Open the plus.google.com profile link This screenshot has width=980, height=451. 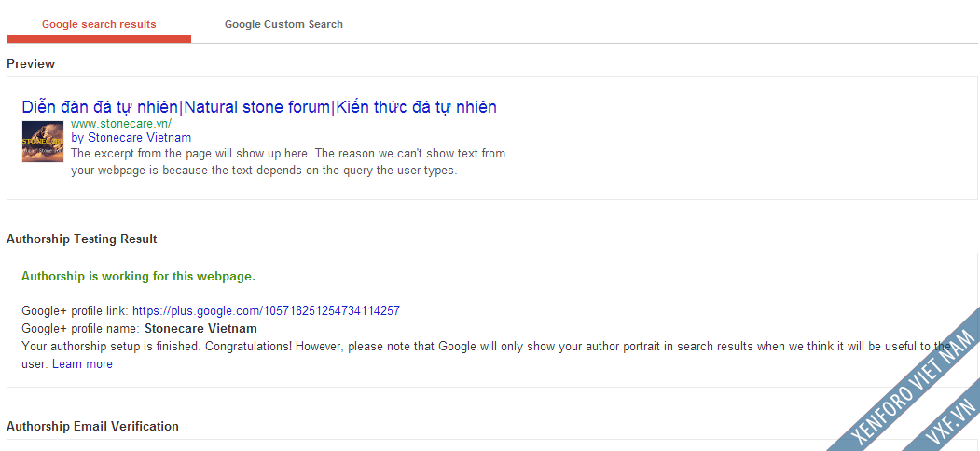click(266, 310)
